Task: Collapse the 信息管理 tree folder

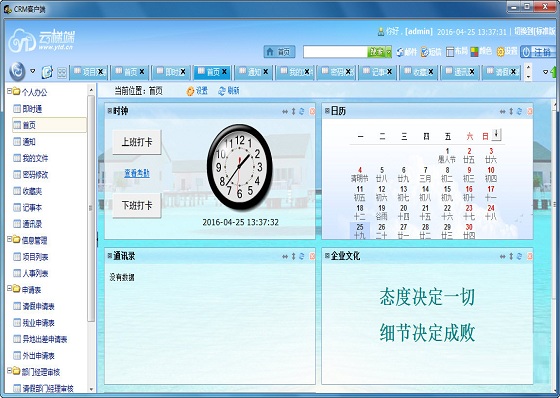Action: pos(9,239)
